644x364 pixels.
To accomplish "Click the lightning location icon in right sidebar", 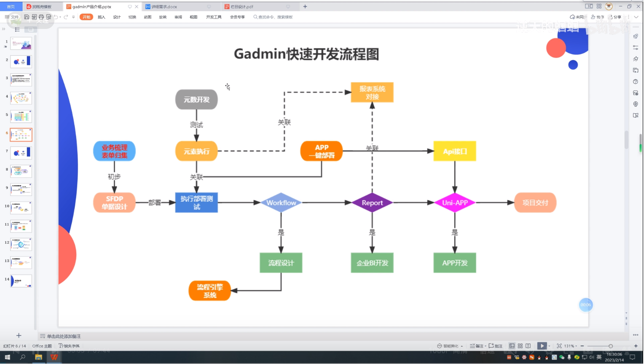I will coord(635,104).
